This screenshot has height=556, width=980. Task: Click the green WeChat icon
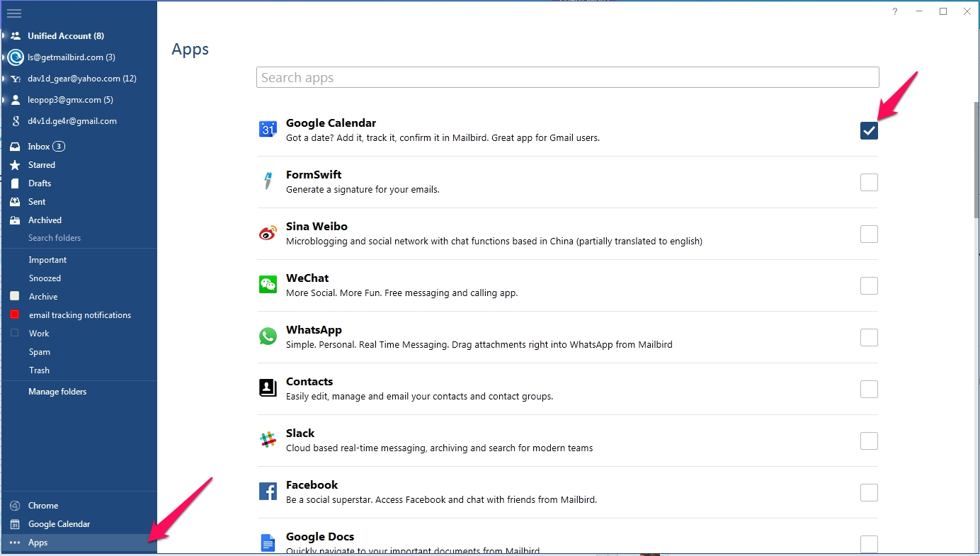(x=268, y=285)
